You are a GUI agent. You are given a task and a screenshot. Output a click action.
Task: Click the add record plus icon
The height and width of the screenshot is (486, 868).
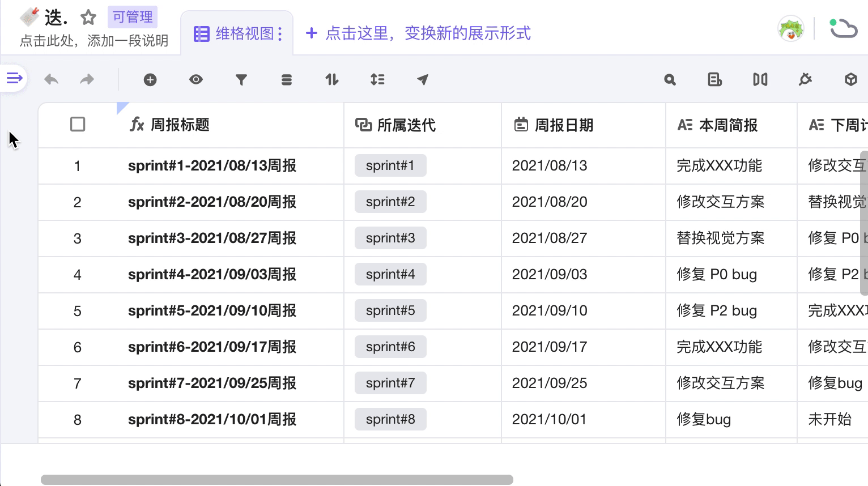[x=150, y=80]
